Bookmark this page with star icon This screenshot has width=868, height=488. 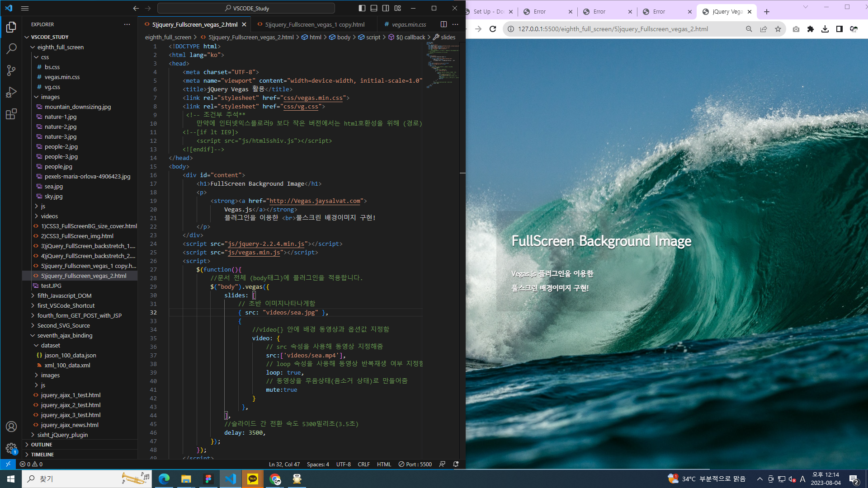(778, 29)
